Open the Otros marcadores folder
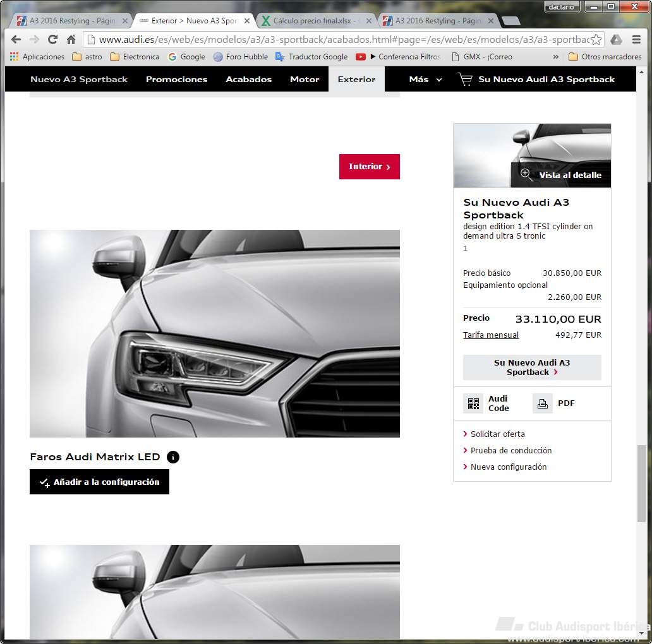This screenshot has width=652, height=644. (605, 57)
